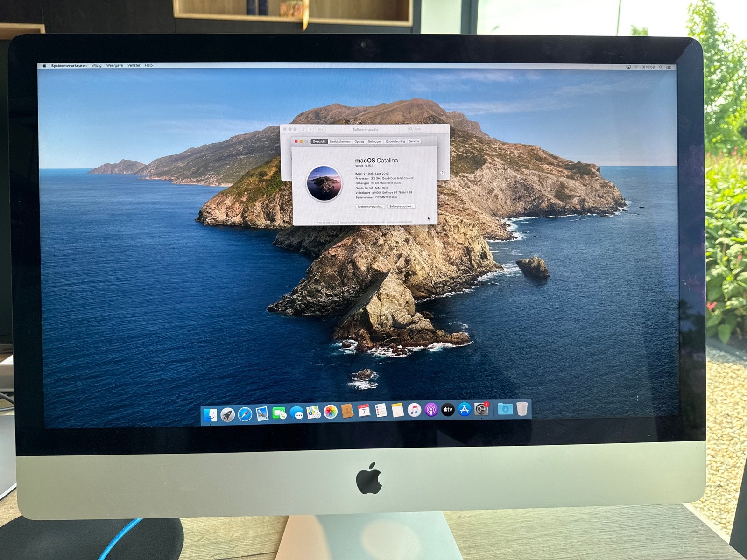Click the AirPlay icon in menu bar
This screenshot has height=560, width=747.
coord(628,67)
